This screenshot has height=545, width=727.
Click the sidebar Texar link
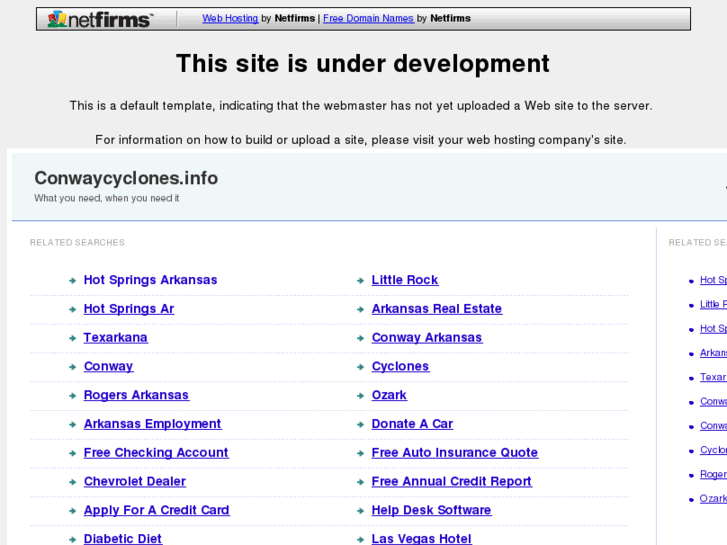coord(713,377)
